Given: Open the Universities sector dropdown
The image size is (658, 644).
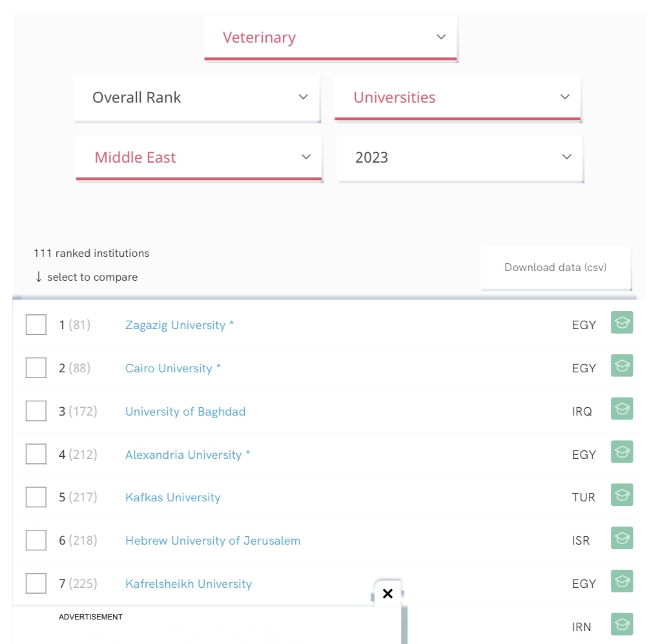Looking at the screenshot, I should [457, 97].
